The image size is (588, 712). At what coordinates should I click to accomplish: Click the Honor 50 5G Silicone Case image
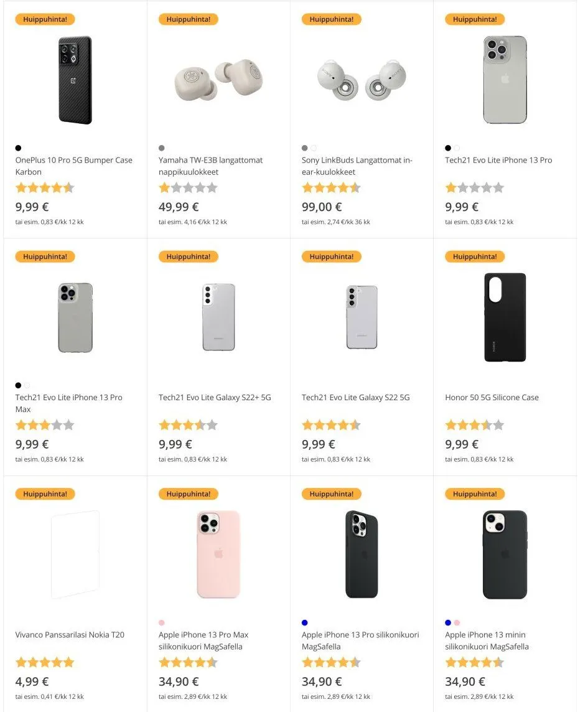(505, 317)
